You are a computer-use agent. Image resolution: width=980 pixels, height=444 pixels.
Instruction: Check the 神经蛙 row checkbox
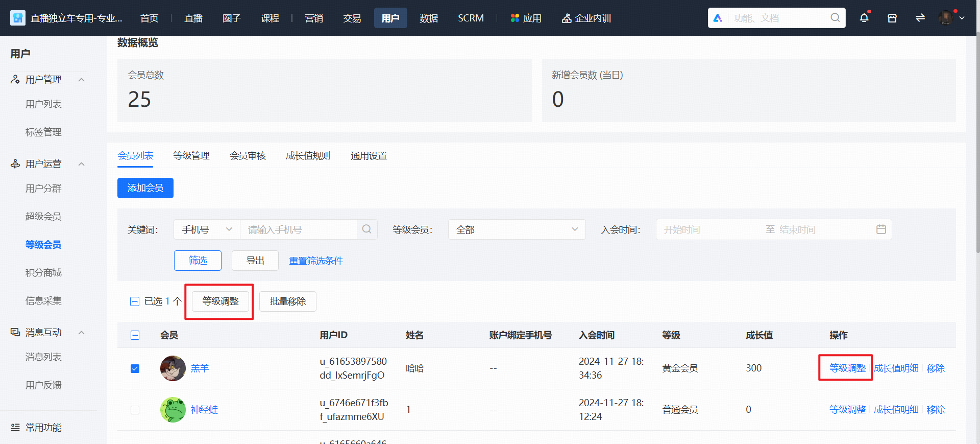(135, 410)
